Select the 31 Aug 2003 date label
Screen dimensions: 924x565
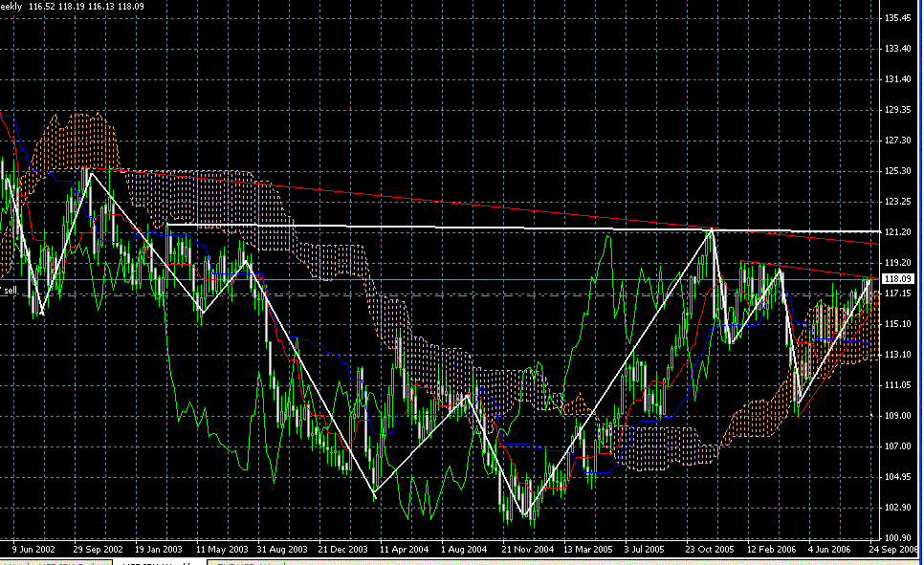282,549
